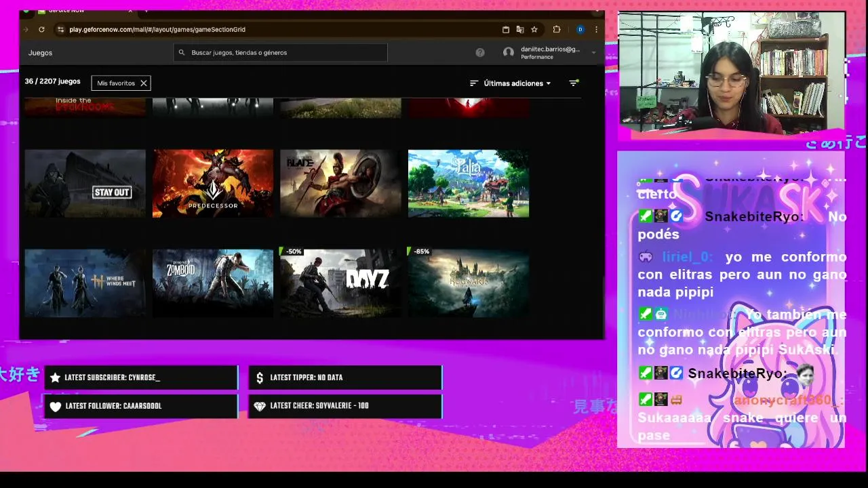Click the 36 / 2207 juegos count

52,81
